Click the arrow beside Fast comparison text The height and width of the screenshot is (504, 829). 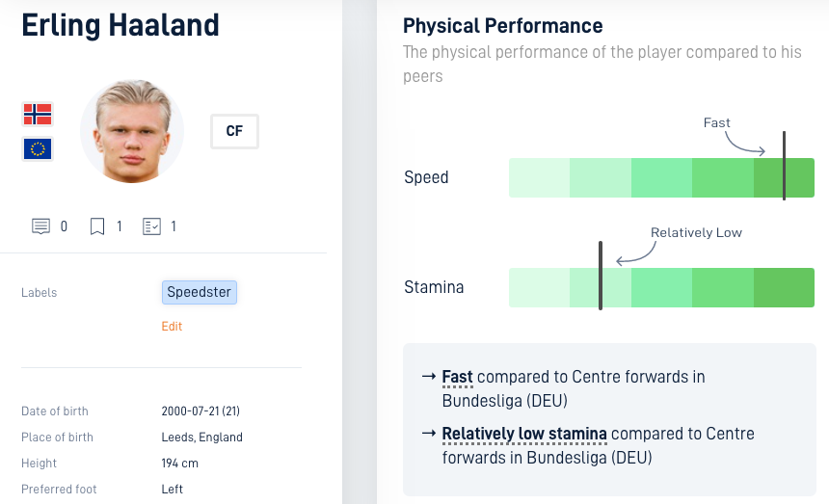pyautogui.click(x=428, y=377)
